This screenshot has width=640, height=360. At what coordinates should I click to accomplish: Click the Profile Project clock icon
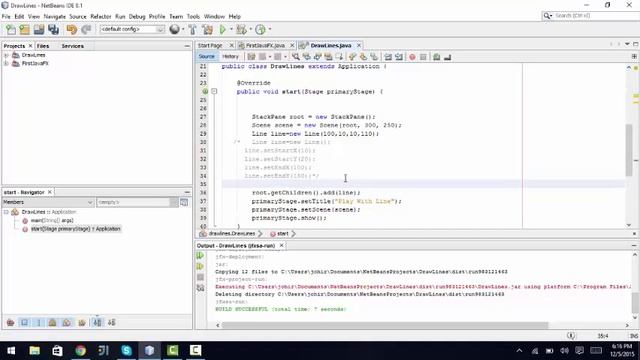pyautogui.click(x=260, y=29)
